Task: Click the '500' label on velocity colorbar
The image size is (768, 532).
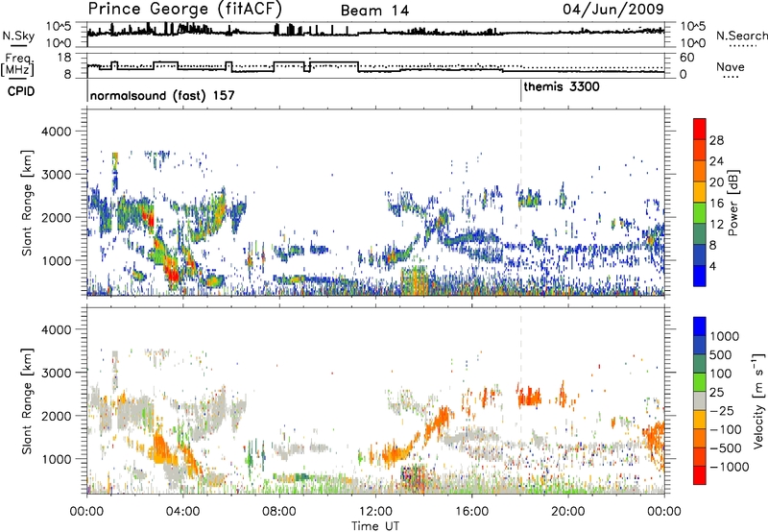Action: (x=721, y=355)
